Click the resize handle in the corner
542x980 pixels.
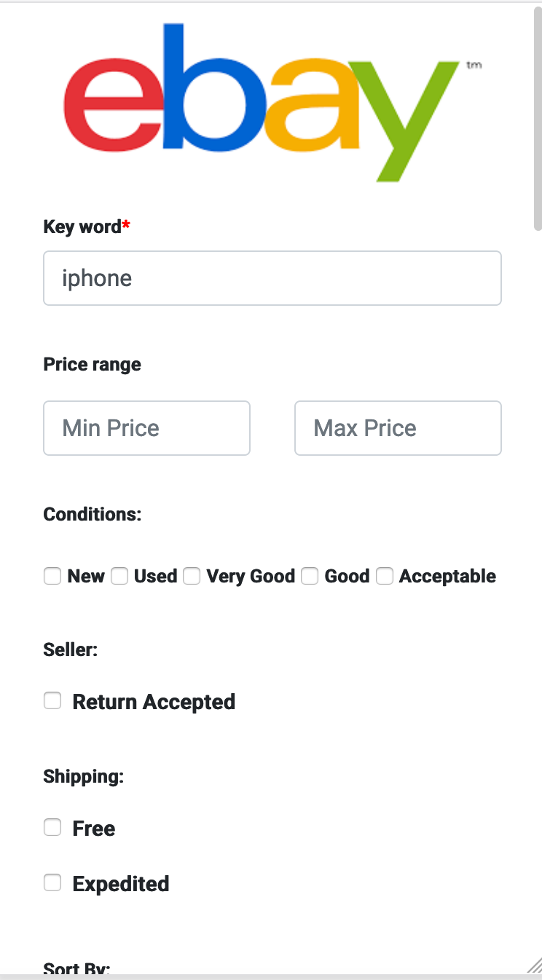[534, 965]
